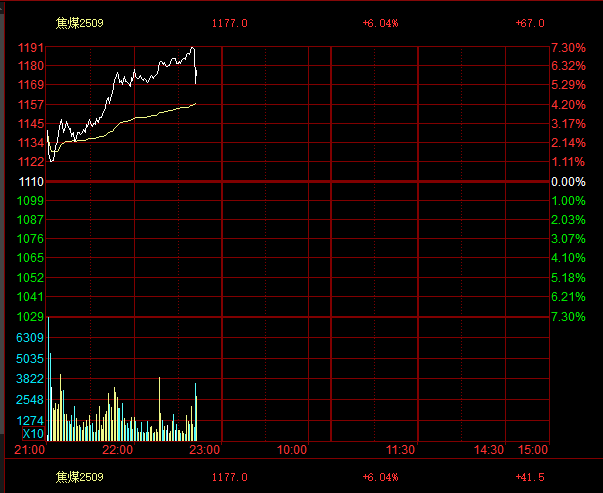Click the green 6.21% percent label
Viewport: 603px width, 493px height.
click(x=568, y=297)
